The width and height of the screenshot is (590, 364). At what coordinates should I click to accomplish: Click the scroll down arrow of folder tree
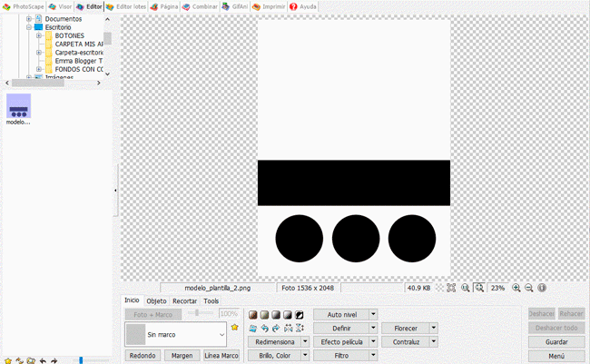pos(108,74)
